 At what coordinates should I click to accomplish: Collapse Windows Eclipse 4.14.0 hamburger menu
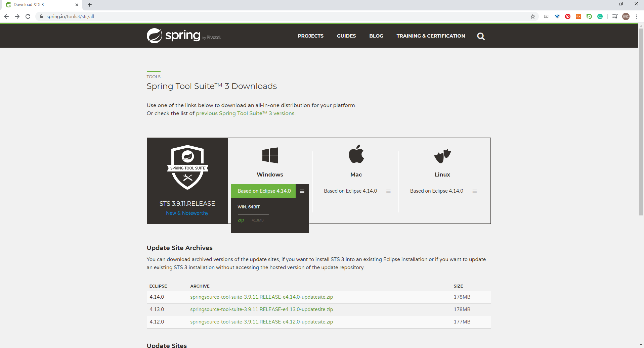[302, 191]
